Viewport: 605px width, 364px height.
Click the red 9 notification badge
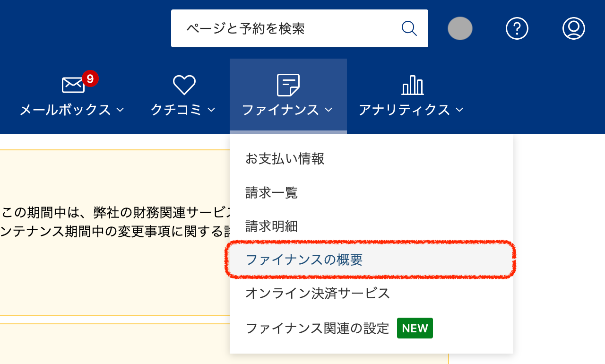tap(90, 78)
